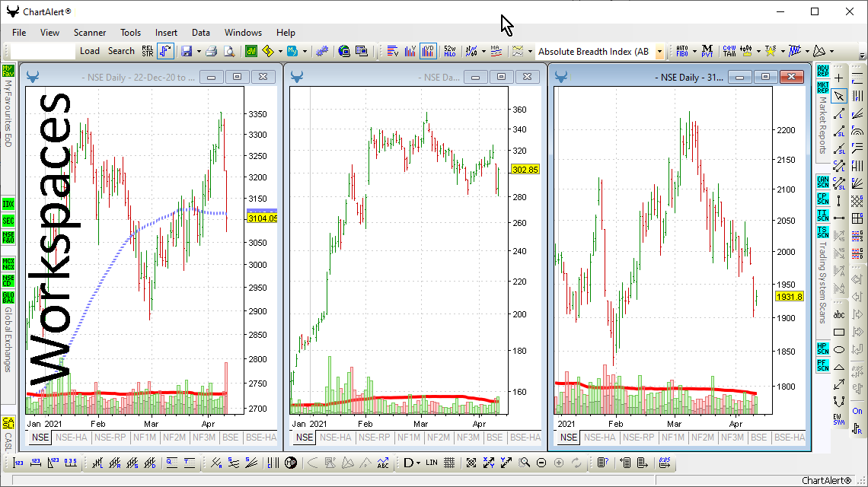Select the triangle drawing tool
Image resolution: width=868 pixels, height=487 pixels.
839,367
